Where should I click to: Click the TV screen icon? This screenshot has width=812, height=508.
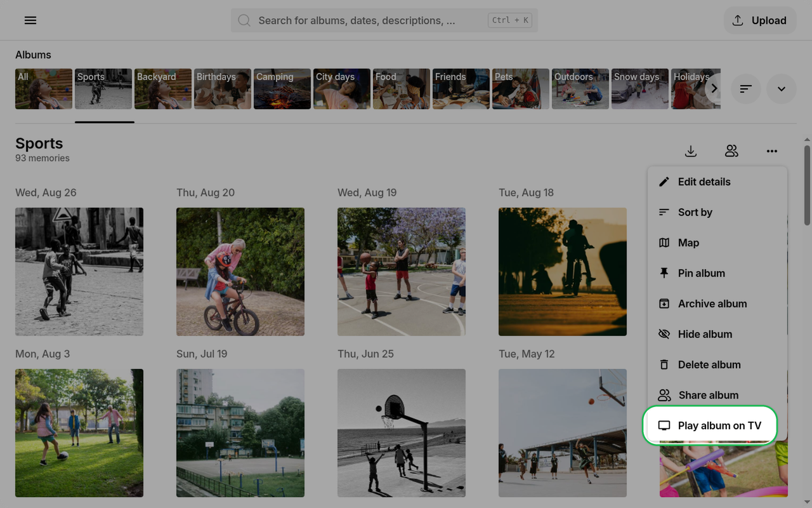664,425
